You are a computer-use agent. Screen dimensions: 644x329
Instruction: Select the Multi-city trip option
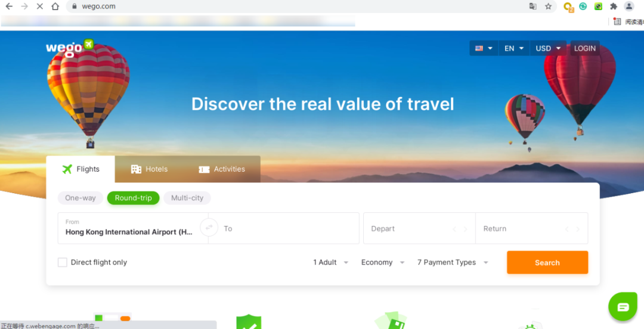(x=187, y=198)
